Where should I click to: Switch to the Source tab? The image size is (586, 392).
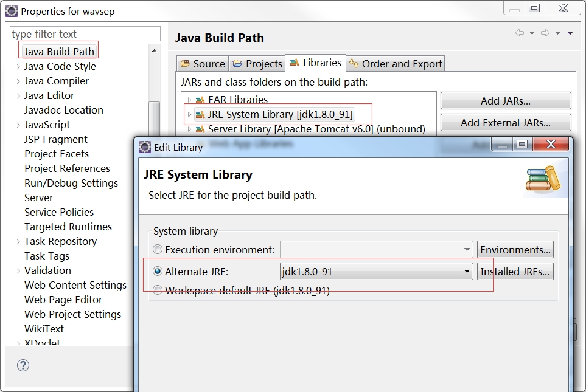pyautogui.click(x=203, y=64)
